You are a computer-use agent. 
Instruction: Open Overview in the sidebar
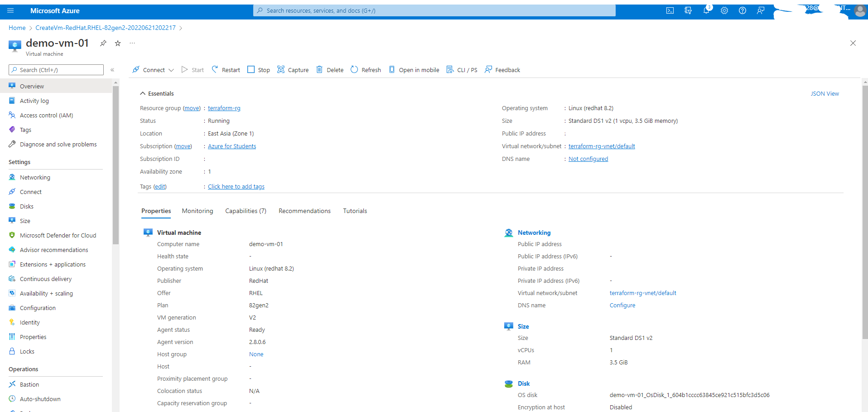pyautogui.click(x=56, y=86)
